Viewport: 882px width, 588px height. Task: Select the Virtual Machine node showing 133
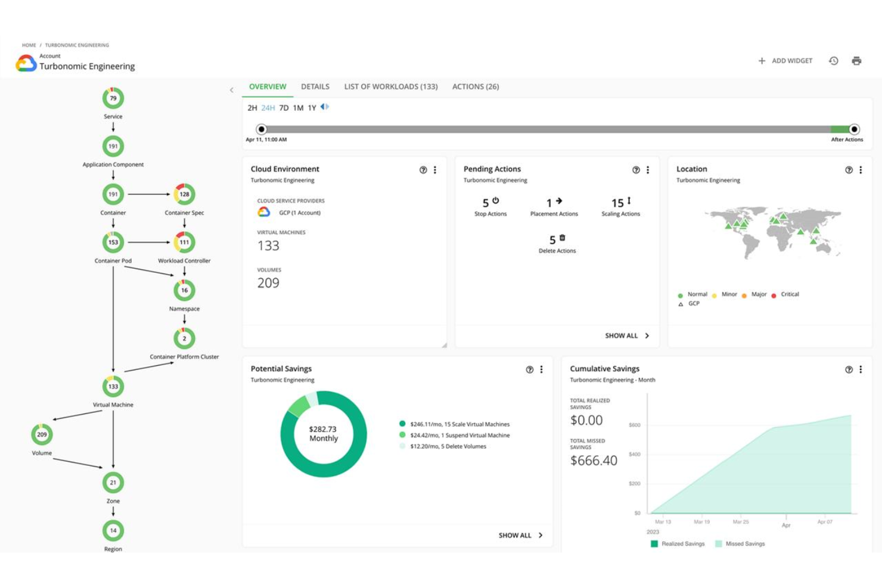(113, 387)
